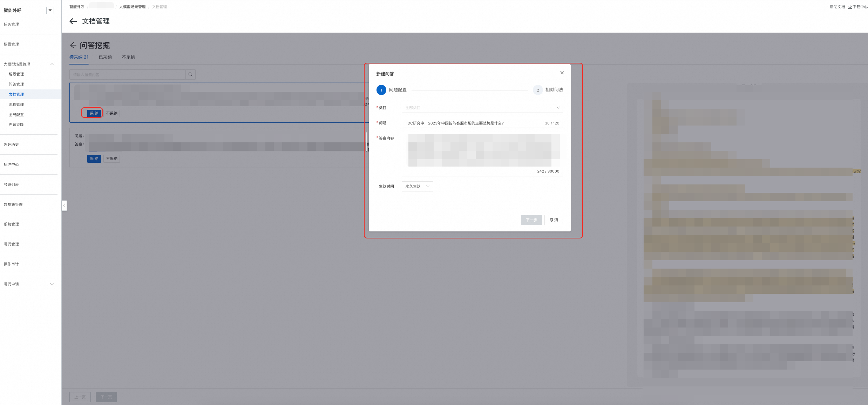Switch to the 不采纳 tab
Image resolution: width=868 pixels, height=405 pixels.
coord(128,57)
